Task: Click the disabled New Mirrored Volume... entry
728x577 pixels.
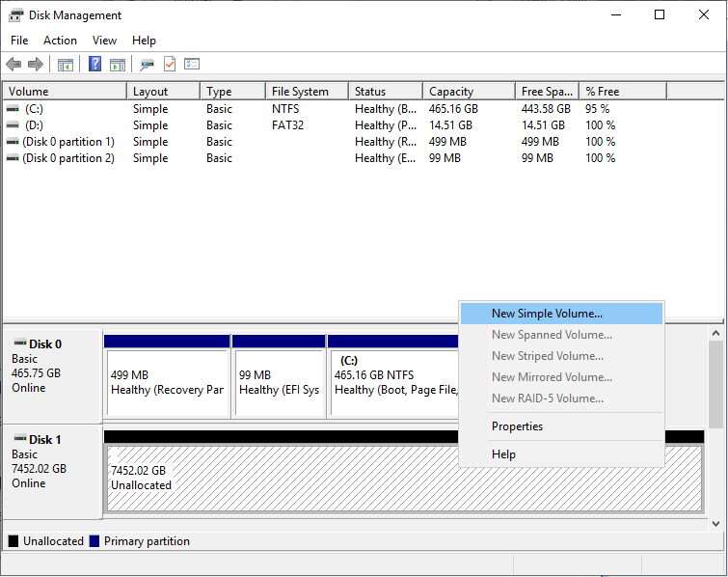Action: point(561,377)
